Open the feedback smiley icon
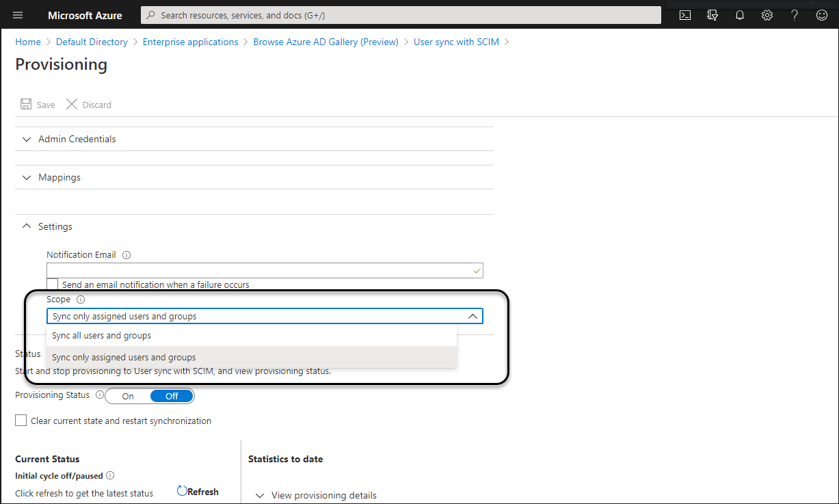839x504 pixels. pos(822,15)
